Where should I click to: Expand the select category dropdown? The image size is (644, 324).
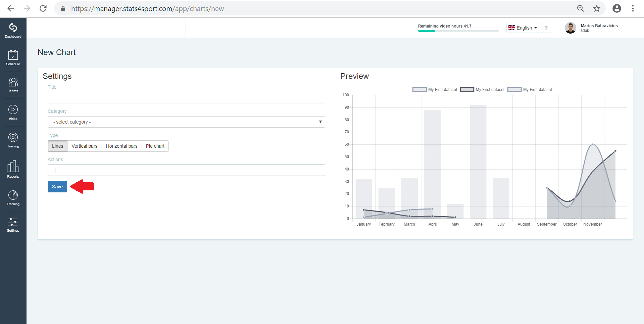186,122
